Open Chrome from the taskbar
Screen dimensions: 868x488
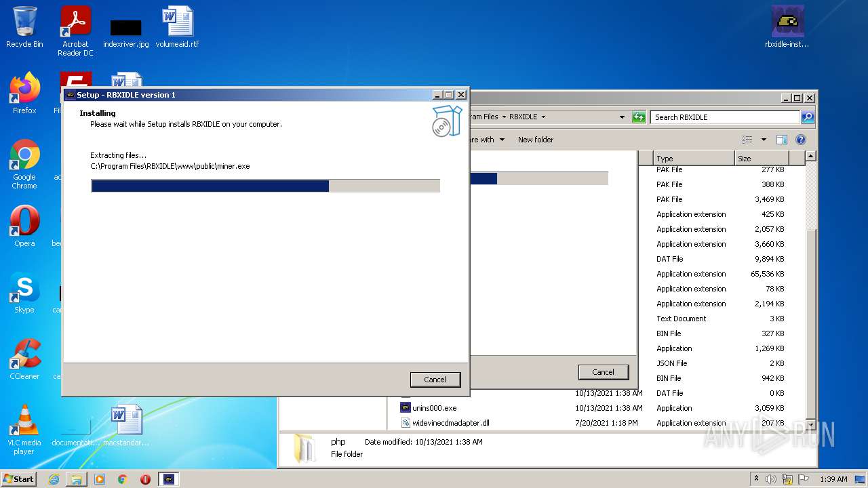tap(123, 479)
